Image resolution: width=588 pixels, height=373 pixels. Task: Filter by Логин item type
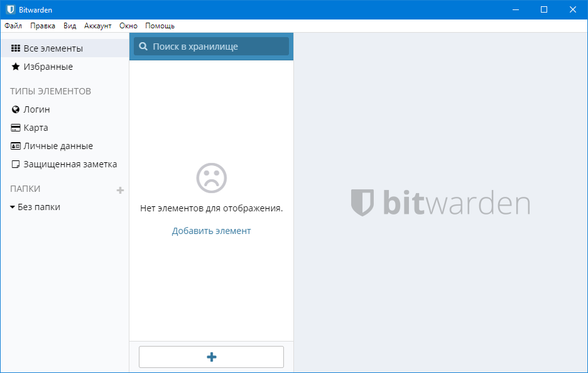(65, 109)
